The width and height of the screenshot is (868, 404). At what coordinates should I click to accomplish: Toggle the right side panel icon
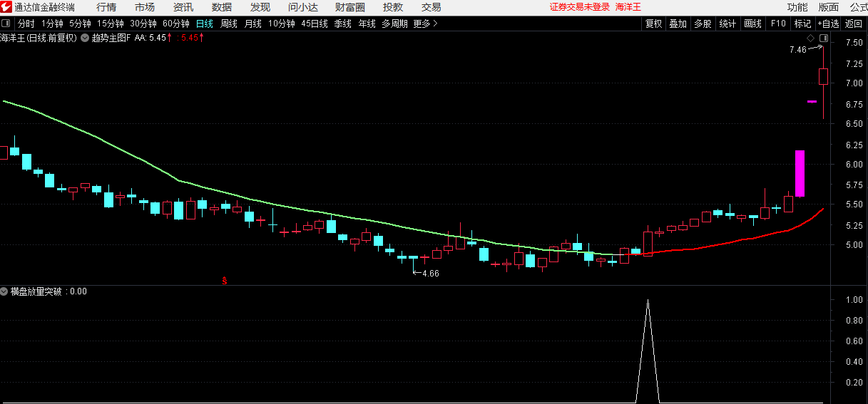pyautogui.click(x=824, y=38)
